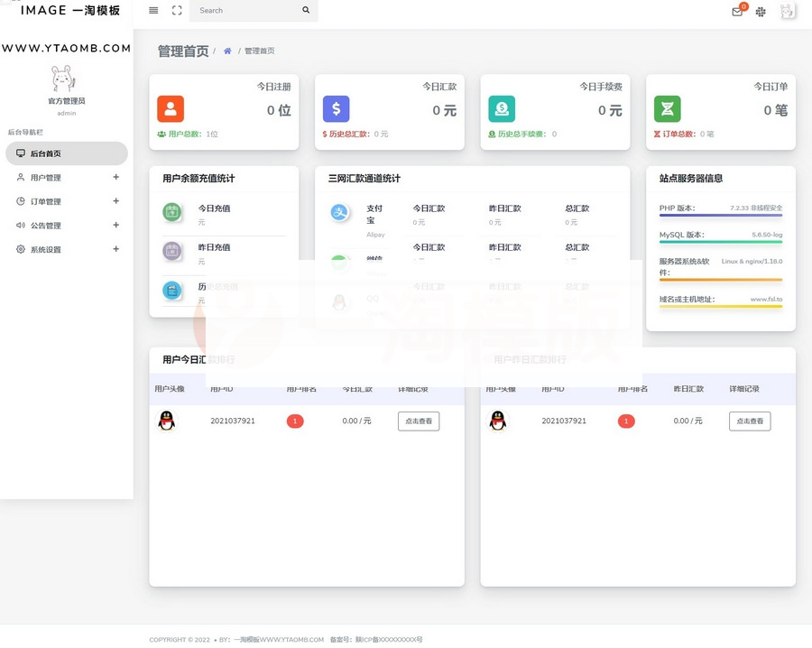This screenshot has width=812, height=648.
Task: Select the orange user icon on 今日注册 card
Action: (171, 108)
